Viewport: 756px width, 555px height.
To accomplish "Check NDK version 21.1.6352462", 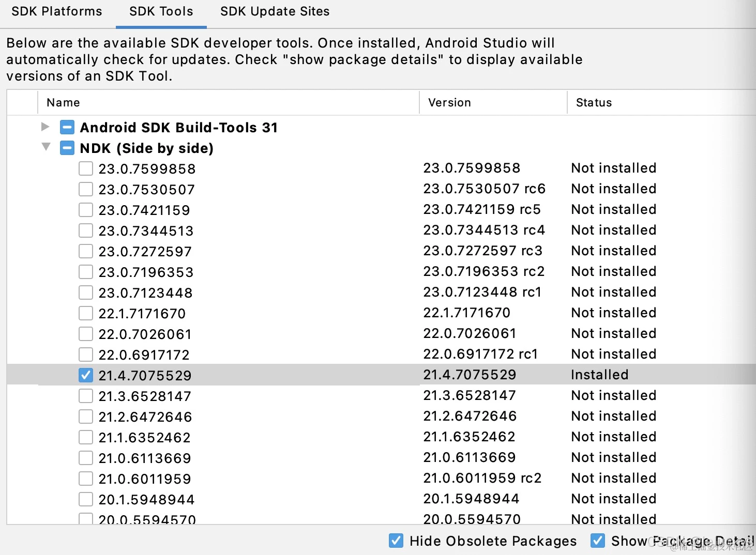I will pos(86,437).
